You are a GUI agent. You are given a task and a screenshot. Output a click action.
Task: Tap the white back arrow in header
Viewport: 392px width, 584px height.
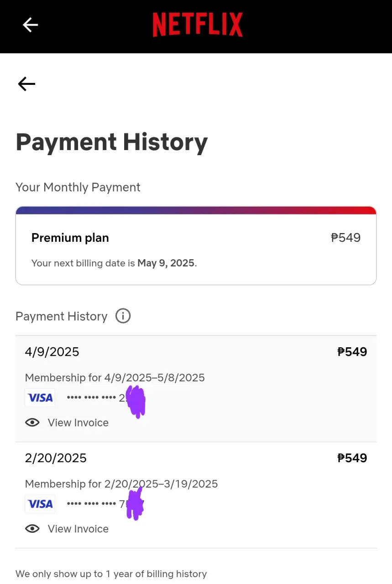coord(31,25)
